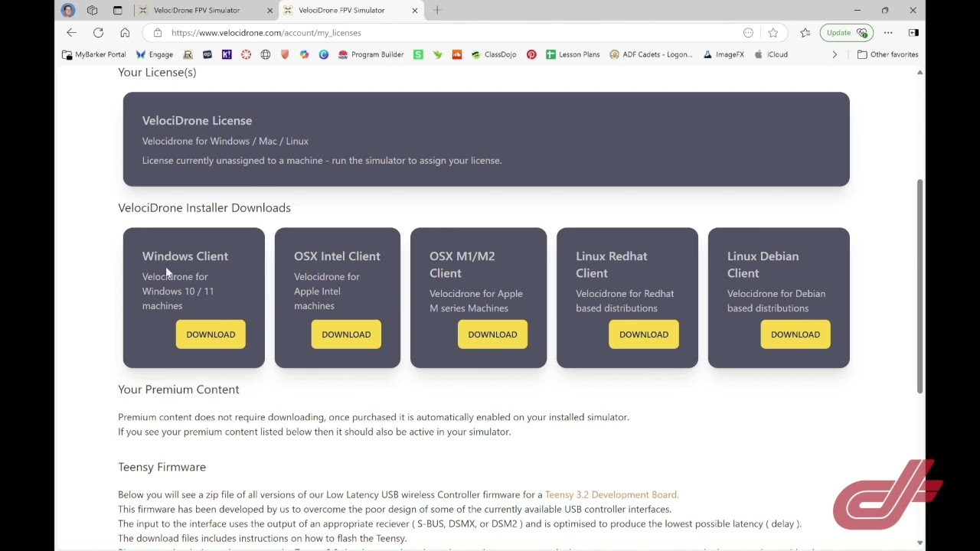
Task: Click the 'Your Premium Content' heading
Action: 178,390
